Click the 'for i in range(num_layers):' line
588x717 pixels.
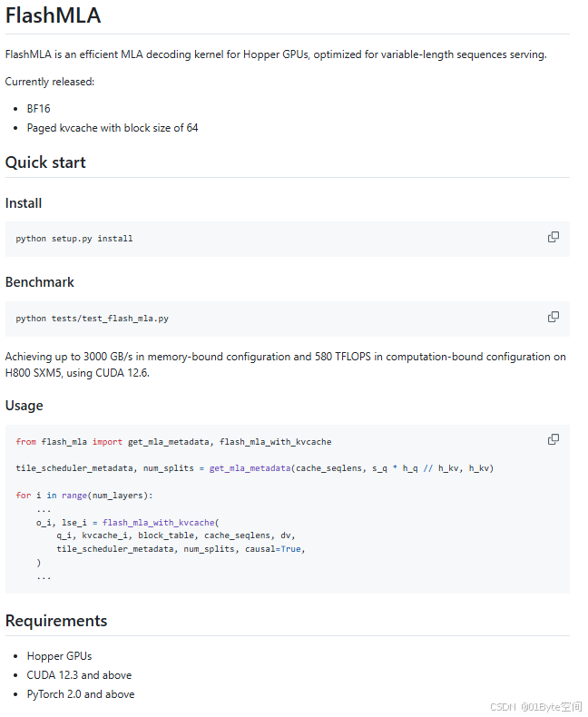(84, 496)
